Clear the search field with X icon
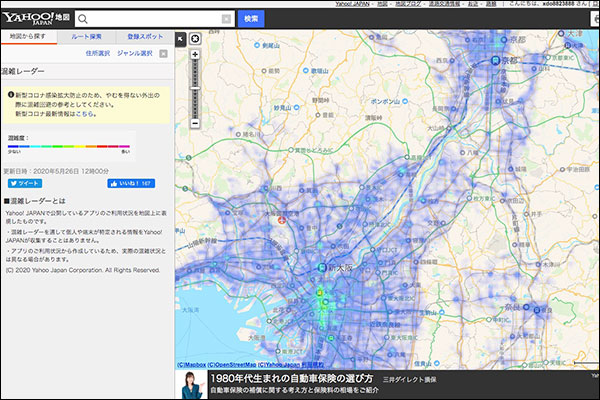600x400 pixels. (226, 19)
